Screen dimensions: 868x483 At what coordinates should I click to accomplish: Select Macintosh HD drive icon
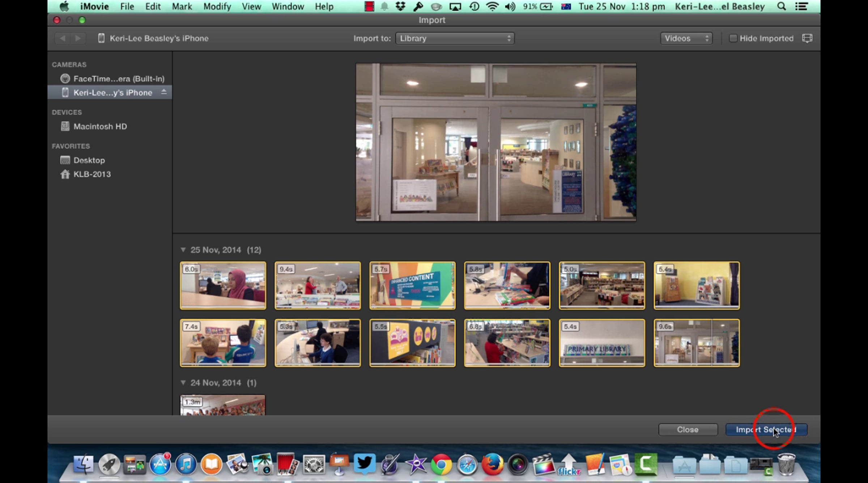[65, 126]
